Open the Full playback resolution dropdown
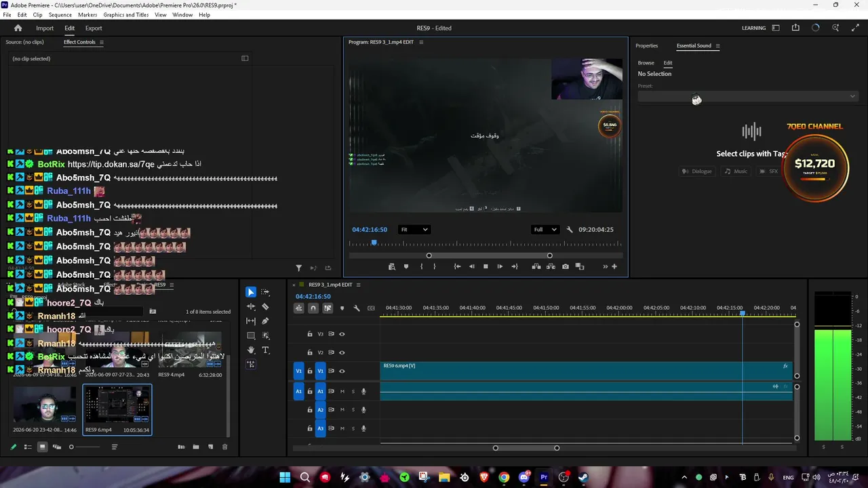The image size is (868, 488). (x=545, y=230)
